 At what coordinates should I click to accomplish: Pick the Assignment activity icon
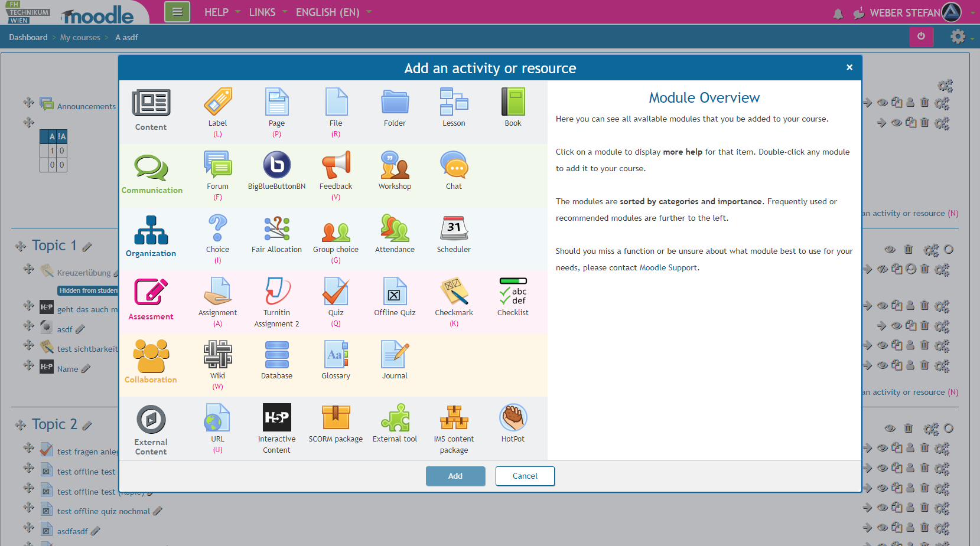point(217,291)
